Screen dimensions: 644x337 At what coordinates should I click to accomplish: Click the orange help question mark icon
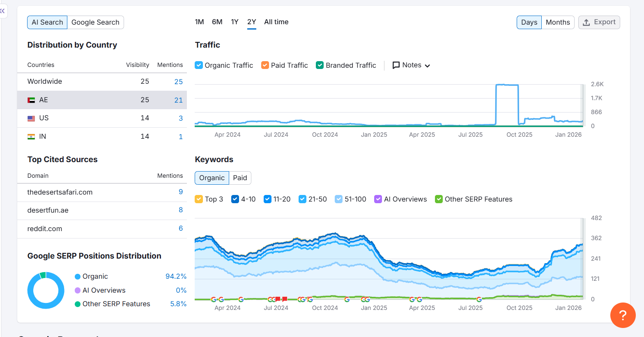tap(623, 315)
